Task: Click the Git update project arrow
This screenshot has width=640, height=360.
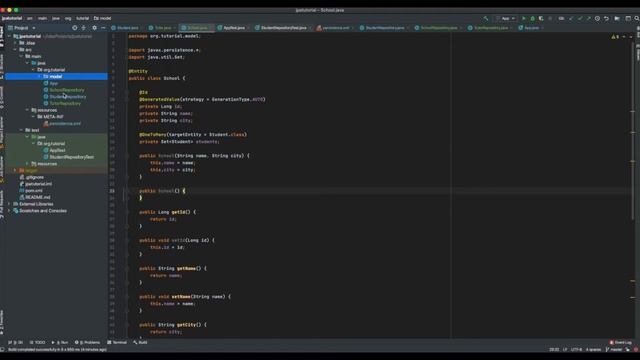Action: point(571,18)
